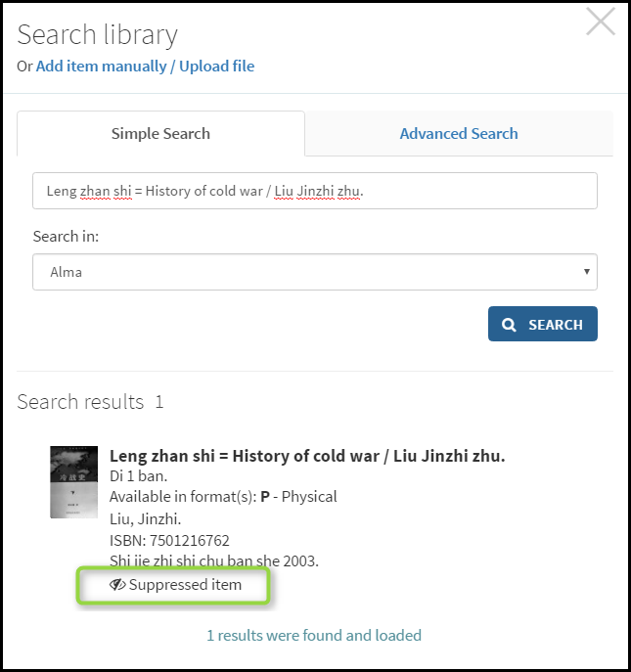Click the "Search results" heading
This screenshot has width=631, height=672.
80,402
